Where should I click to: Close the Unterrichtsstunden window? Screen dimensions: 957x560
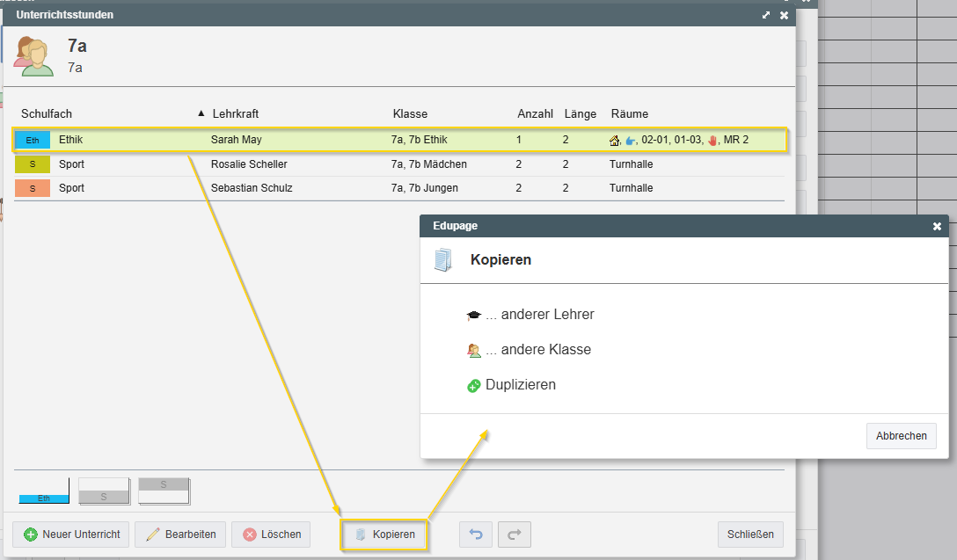tap(785, 15)
